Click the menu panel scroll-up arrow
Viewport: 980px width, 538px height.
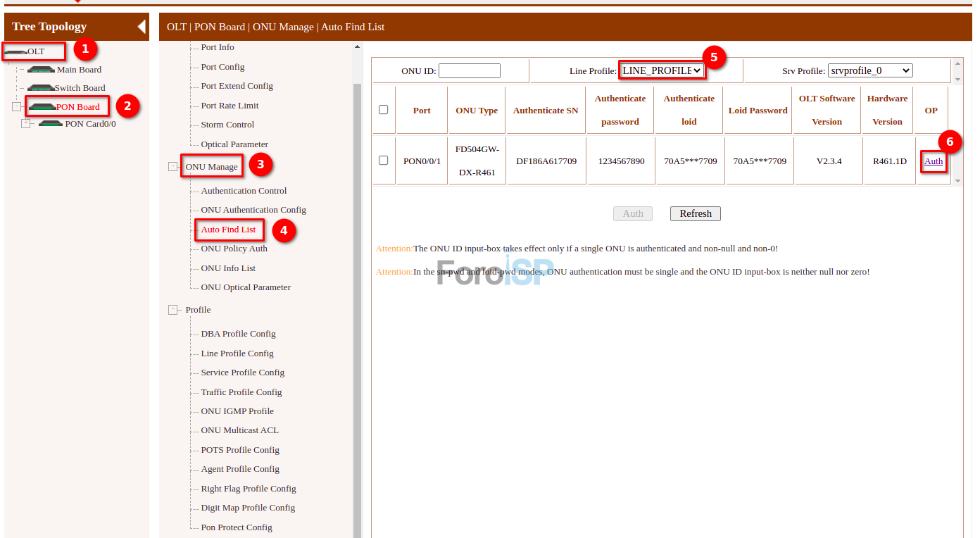(357, 47)
